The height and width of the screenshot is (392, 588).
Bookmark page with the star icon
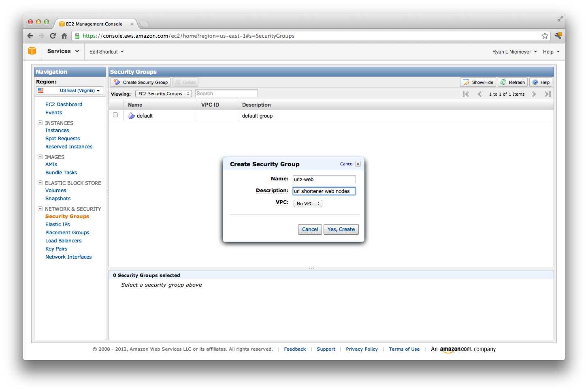(545, 36)
